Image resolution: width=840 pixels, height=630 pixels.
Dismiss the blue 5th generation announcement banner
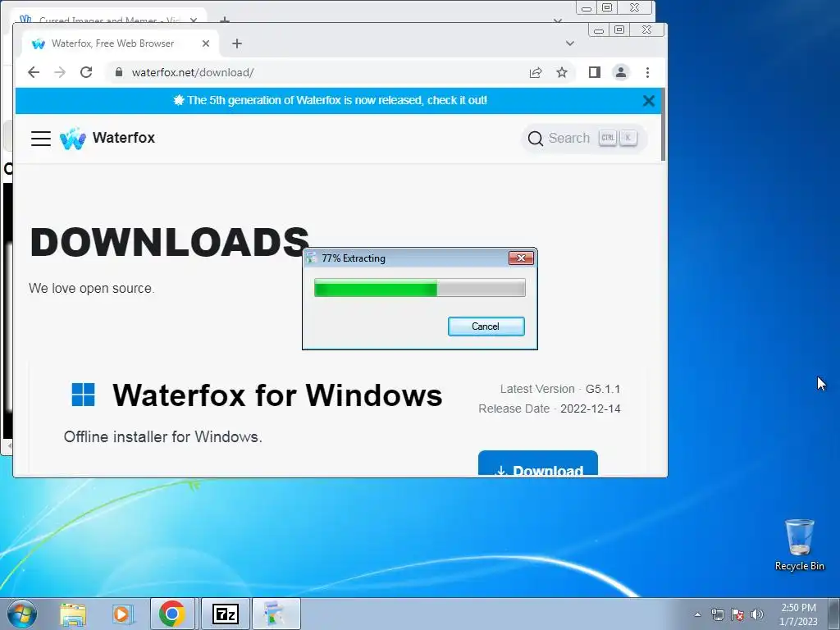(648, 101)
